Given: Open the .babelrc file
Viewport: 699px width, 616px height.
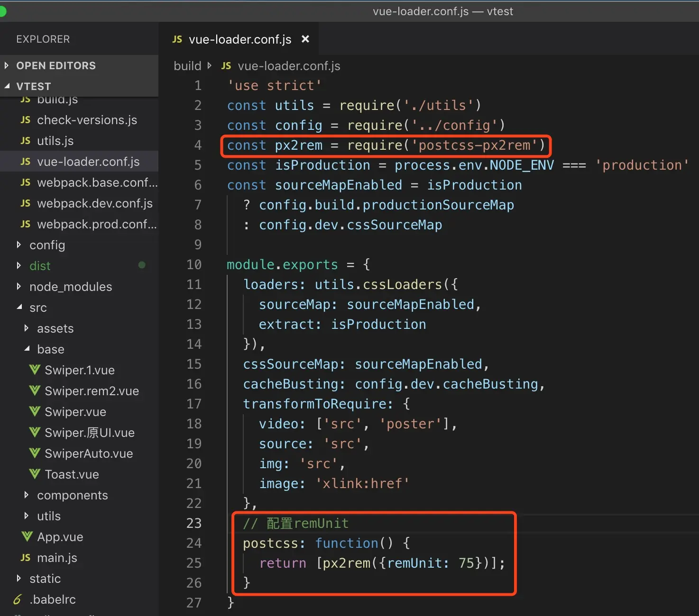Looking at the screenshot, I should (52, 600).
